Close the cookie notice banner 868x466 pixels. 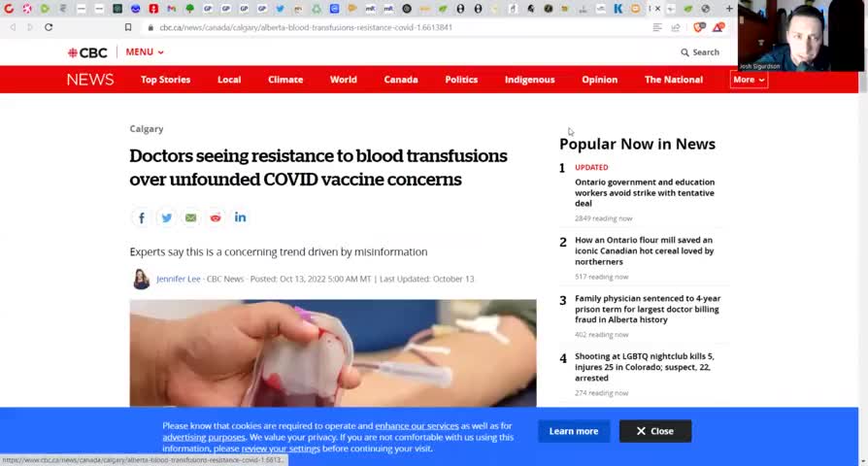coord(655,431)
